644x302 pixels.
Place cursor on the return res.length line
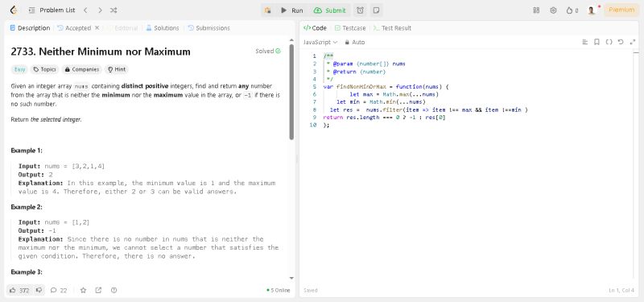(x=385, y=117)
